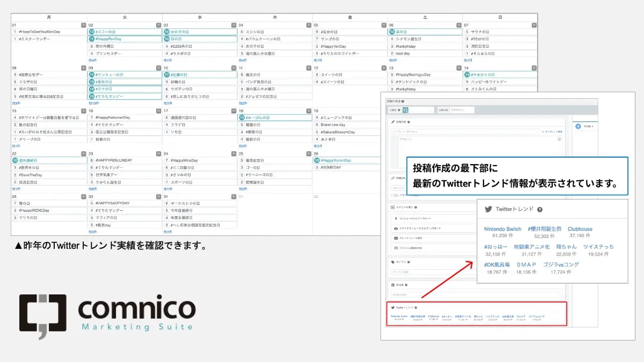Select the stock photo (ストックフォト) icon
644x362 pixels.
pos(396,238)
